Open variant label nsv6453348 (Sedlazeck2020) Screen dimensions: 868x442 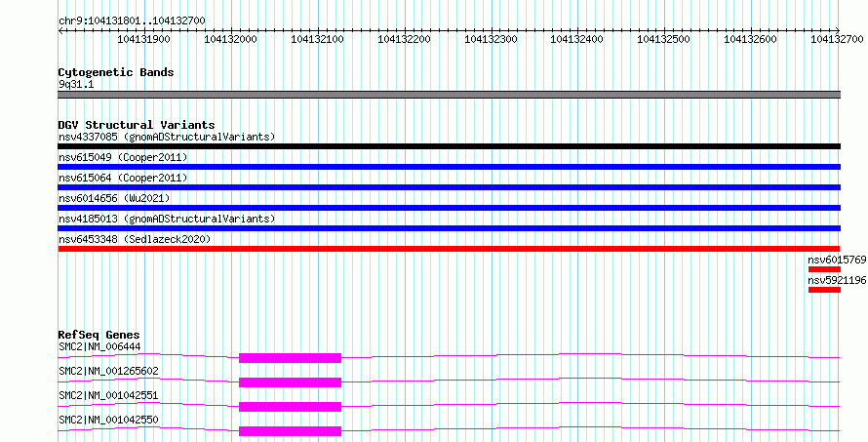point(135,239)
